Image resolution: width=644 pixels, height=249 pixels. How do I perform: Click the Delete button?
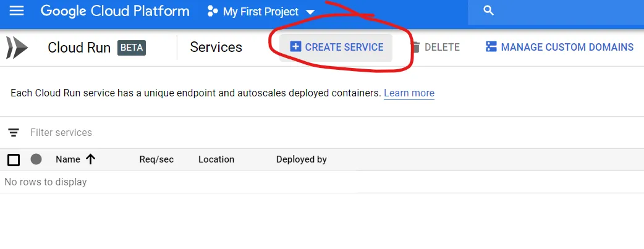[435, 48]
